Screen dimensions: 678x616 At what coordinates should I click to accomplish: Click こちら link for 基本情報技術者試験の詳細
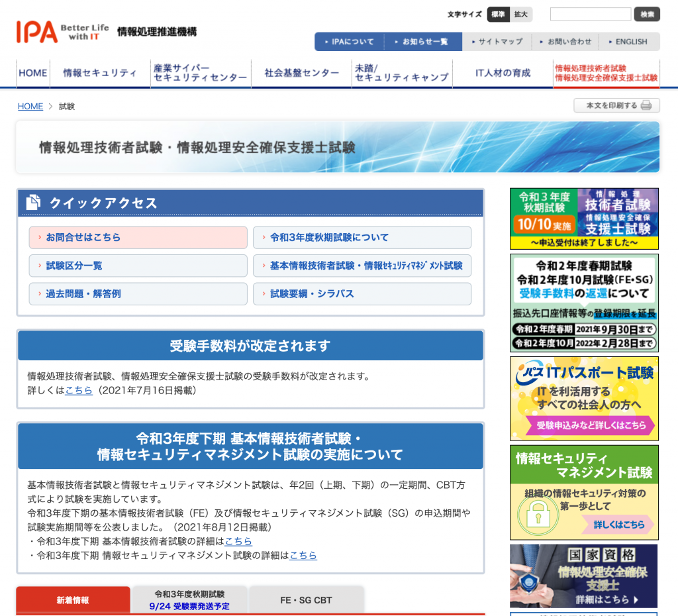point(238,541)
